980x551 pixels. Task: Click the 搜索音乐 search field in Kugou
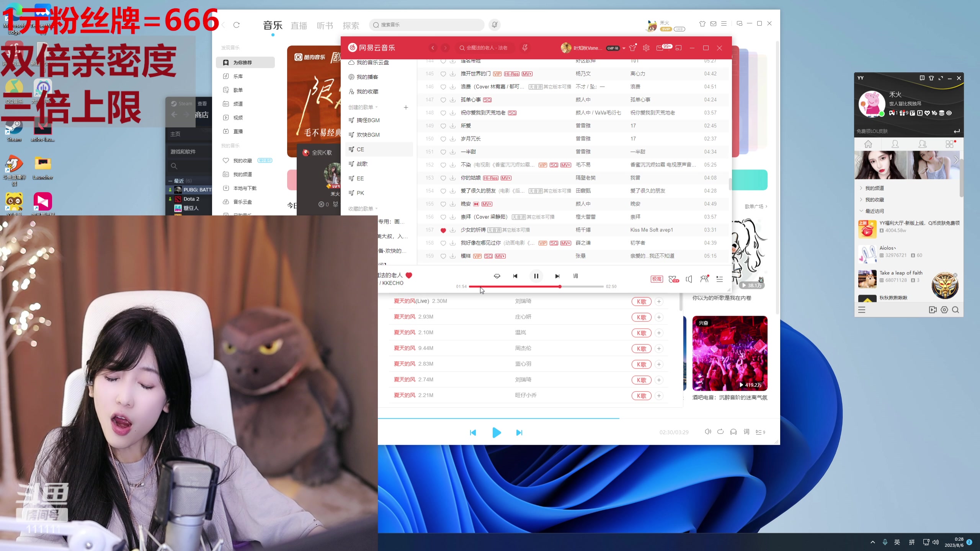[426, 24]
